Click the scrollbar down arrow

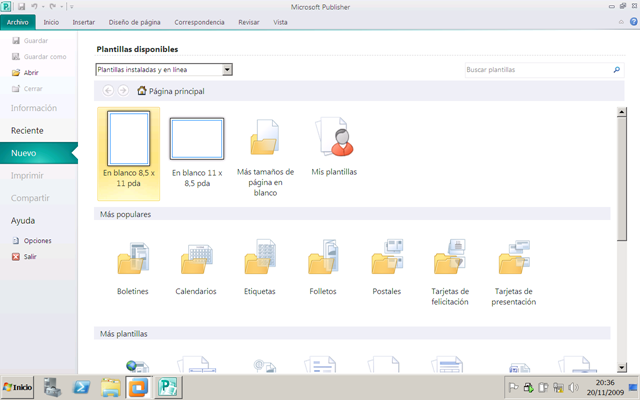(621, 367)
